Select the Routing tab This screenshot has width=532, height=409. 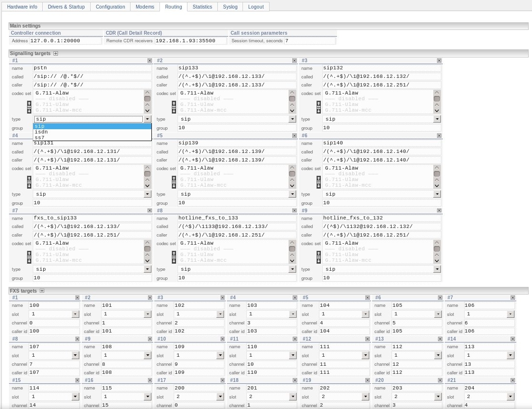(x=173, y=7)
